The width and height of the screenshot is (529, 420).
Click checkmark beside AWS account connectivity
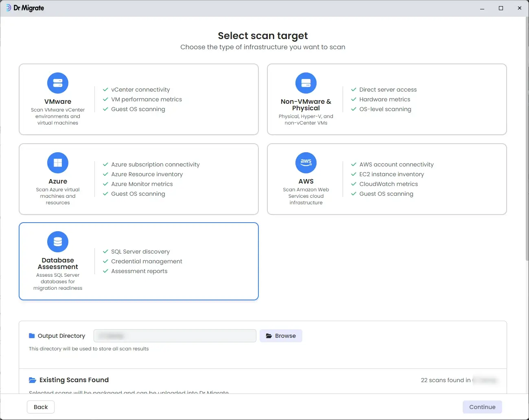[x=354, y=164]
